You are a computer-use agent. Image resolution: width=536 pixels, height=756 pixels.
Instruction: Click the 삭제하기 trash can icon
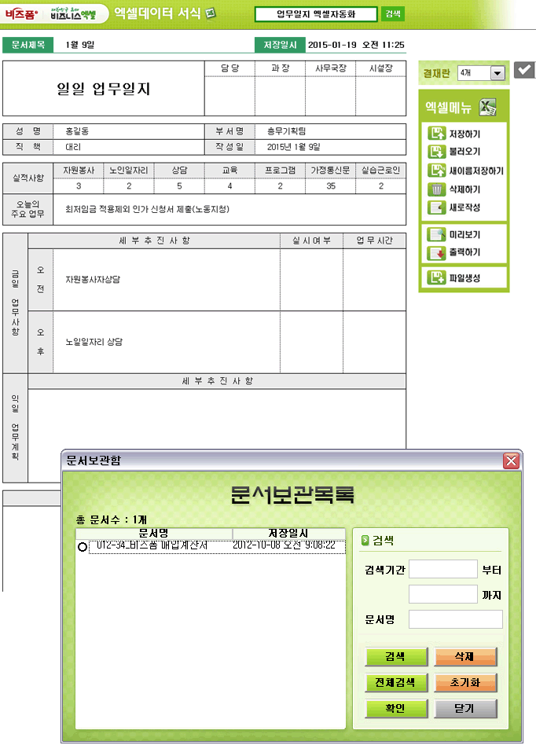pyautogui.click(x=437, y=189)
